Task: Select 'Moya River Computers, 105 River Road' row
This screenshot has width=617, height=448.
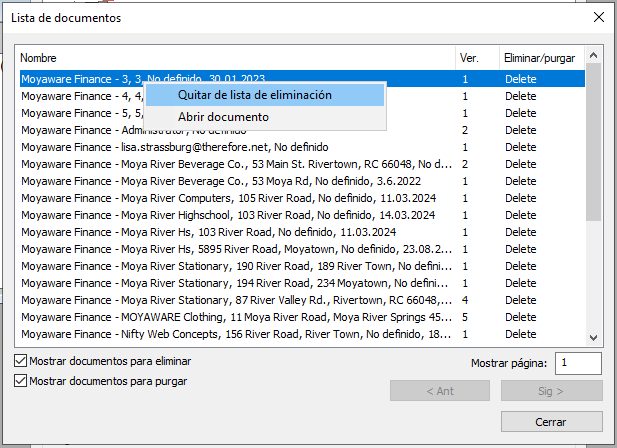Action: point(302,198)
